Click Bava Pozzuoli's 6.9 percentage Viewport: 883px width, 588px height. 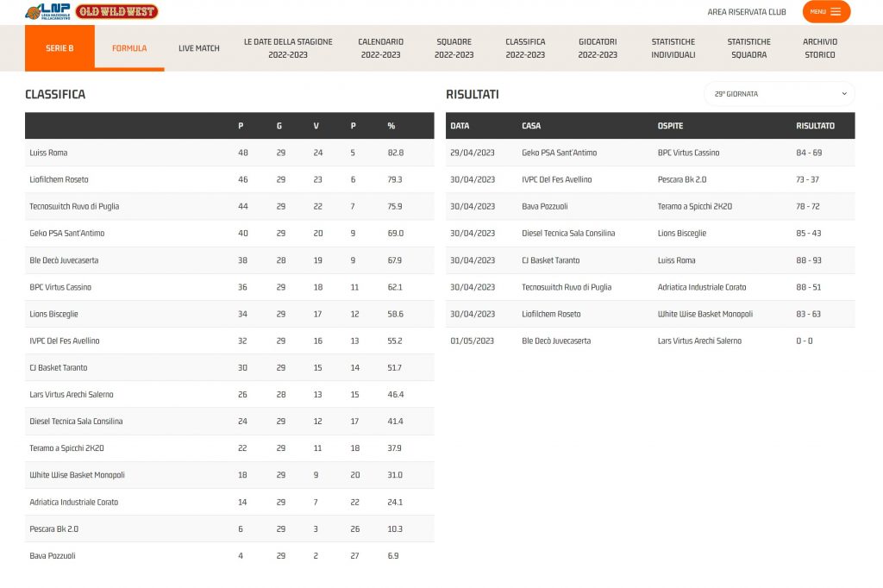coord(393,556)
